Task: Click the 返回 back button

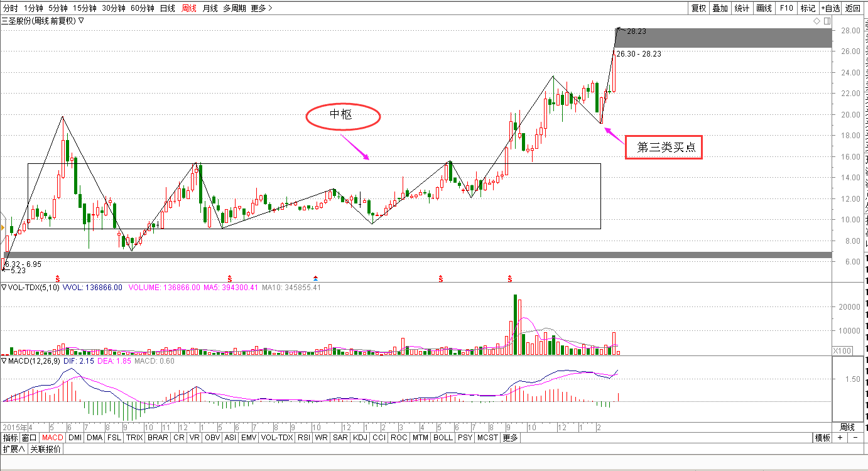Action: pyautogui.click(x=853, y=8)
